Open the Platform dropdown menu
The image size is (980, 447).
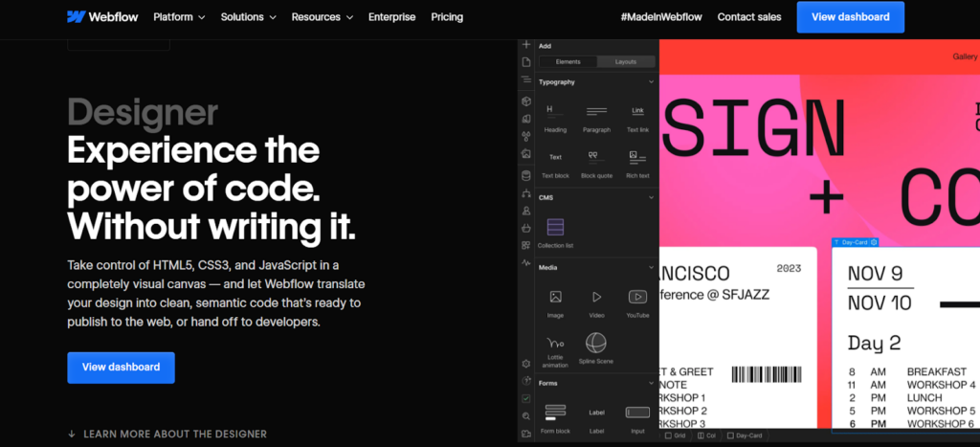(179, 17)
